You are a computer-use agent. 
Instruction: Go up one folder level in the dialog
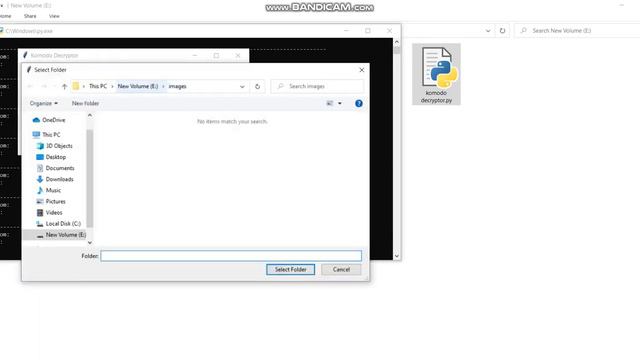tap(64, 87)
